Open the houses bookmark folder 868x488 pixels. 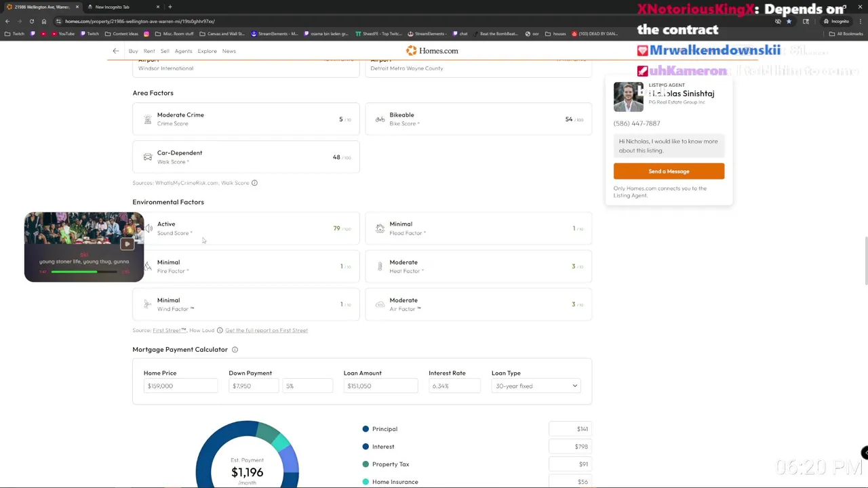coord(556,34)
